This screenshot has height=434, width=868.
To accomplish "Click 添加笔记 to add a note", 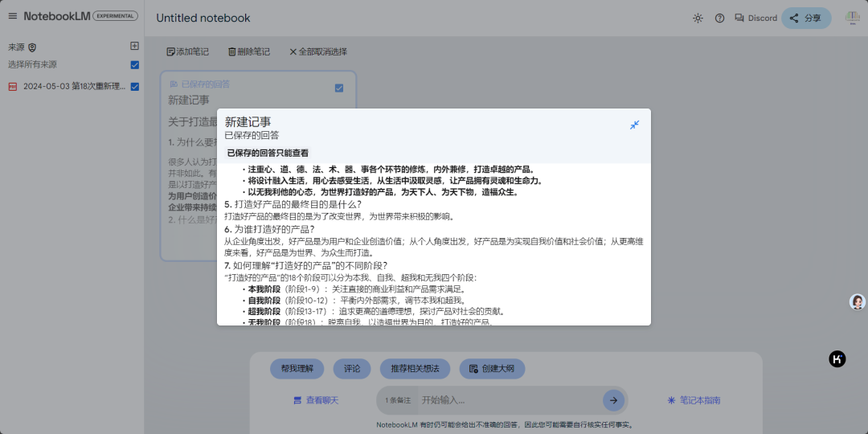I will pyautogui.click(x=187, y=51).
